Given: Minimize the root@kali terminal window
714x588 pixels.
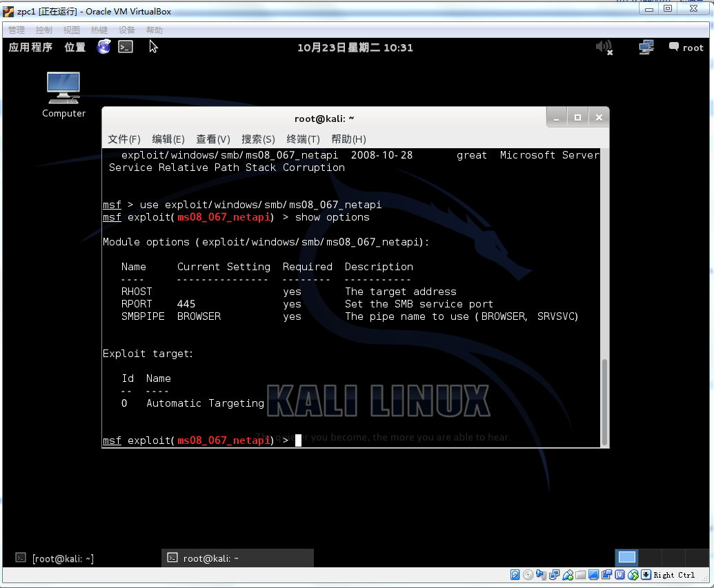Looking at the screenshot, I should [556, 118].
